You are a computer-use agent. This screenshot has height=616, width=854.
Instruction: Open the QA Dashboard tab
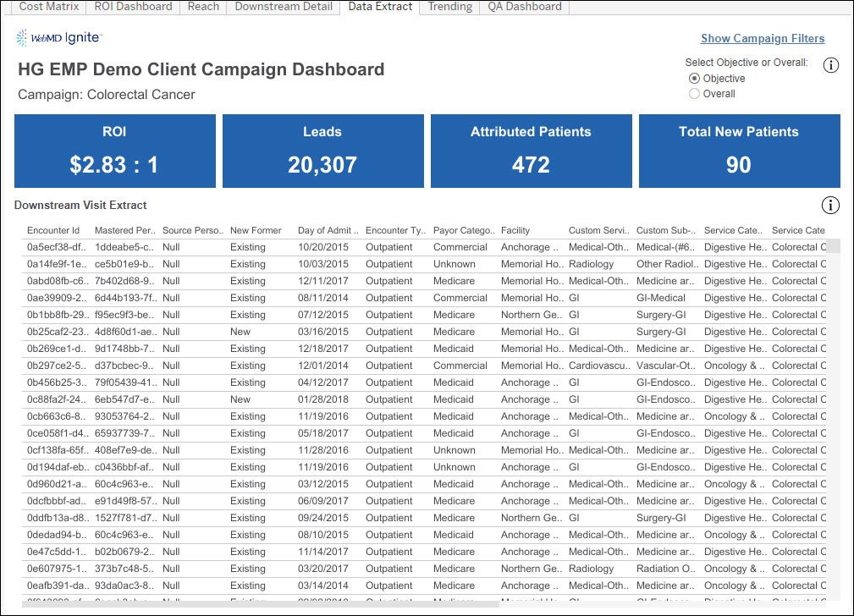click(x=524, y=7)
